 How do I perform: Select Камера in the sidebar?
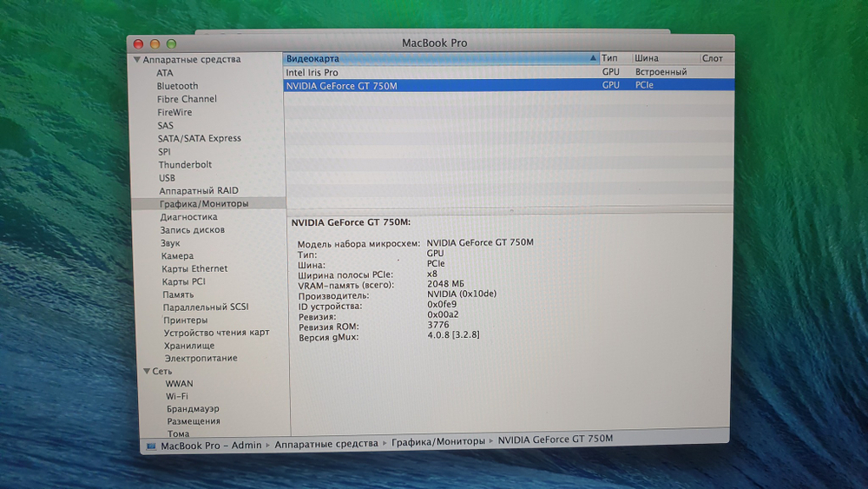(178, 256)
